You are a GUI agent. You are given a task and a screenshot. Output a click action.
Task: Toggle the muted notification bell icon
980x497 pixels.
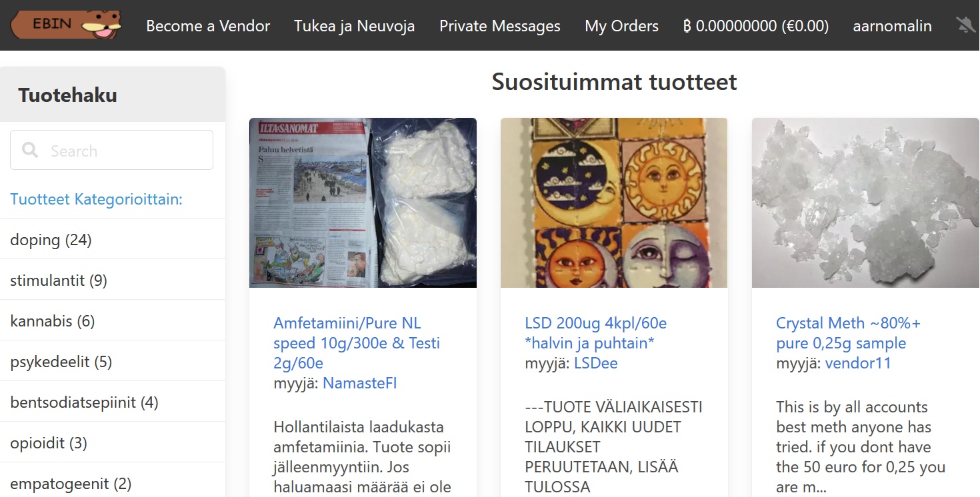click(965, 26)
